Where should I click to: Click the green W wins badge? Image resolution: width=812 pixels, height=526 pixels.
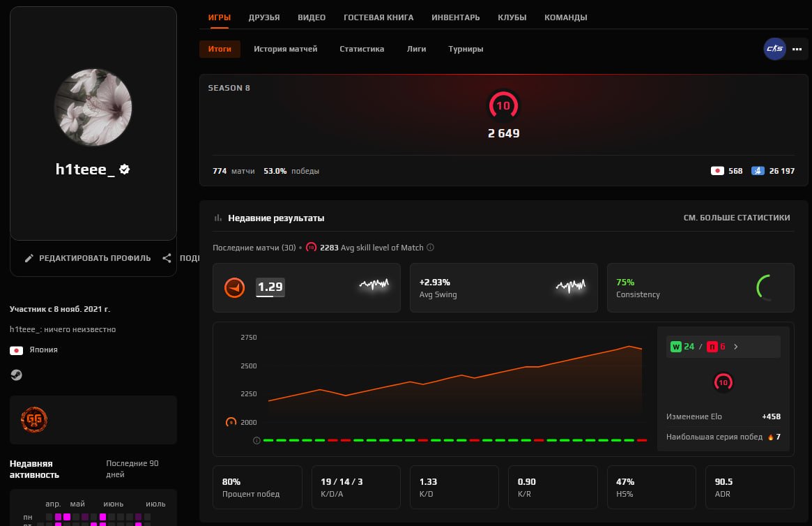[675, 347]
